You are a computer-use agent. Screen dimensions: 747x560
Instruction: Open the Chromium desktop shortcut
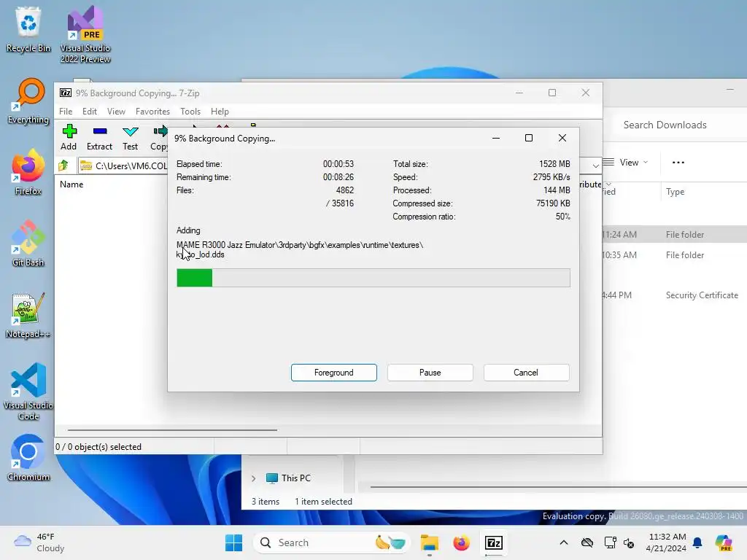(x=28, y=458)
